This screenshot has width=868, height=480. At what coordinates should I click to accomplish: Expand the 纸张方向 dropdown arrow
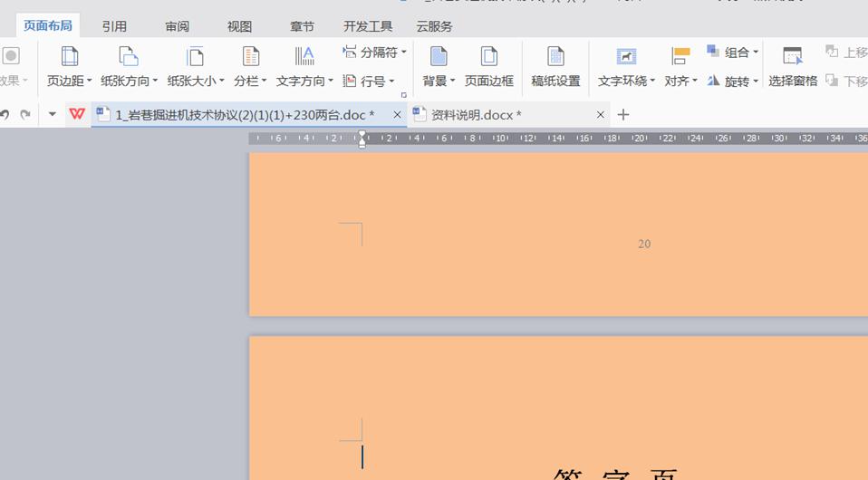(x=155, y=81)
